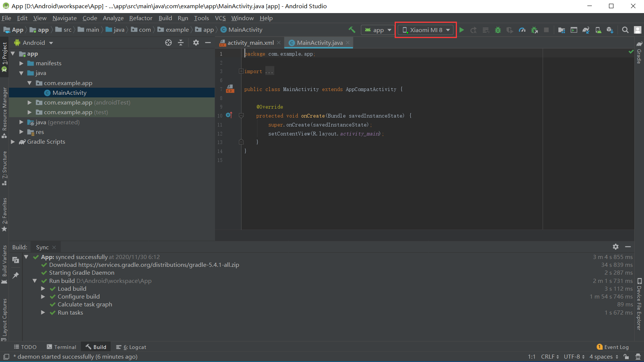
Task: Collapse the java folder
Action: pos(21,73)
